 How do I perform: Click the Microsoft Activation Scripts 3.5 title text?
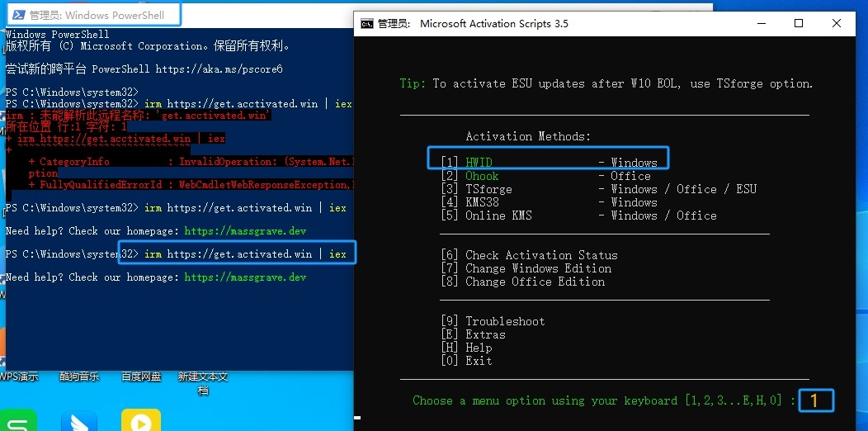pyautogui.click(x=493, y=23)
